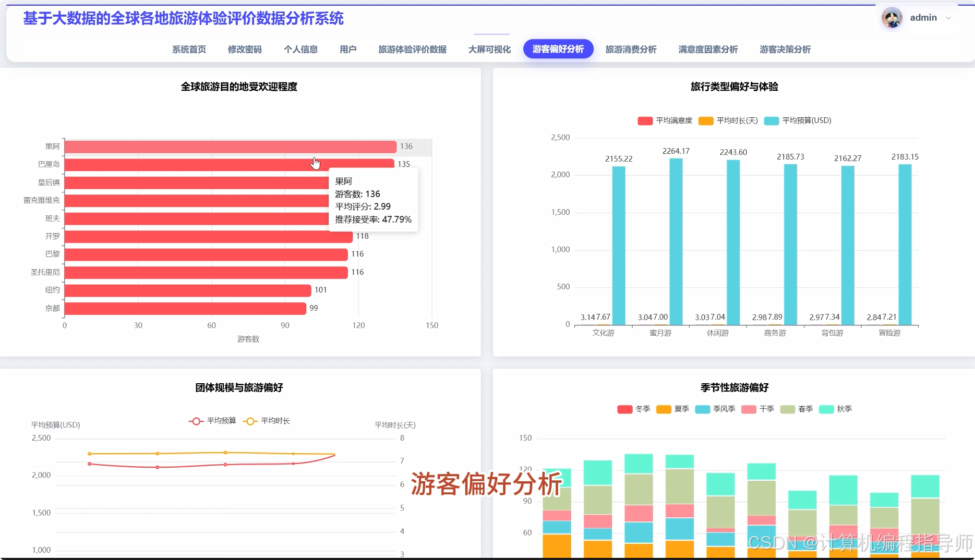Switch to the 旅游消费分析 tab

coord(631,50)
